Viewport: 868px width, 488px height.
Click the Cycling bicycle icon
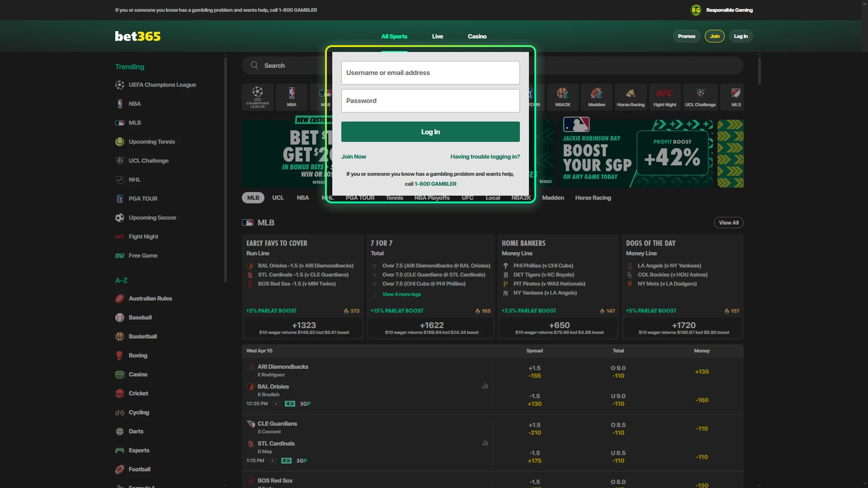[x=120, y=413]
